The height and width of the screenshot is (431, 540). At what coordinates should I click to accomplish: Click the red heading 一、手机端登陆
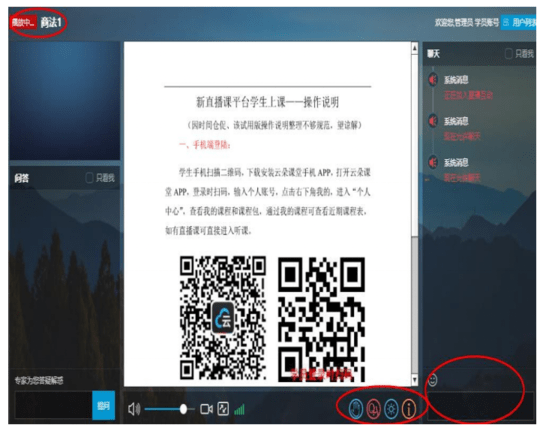coord(205,145)
